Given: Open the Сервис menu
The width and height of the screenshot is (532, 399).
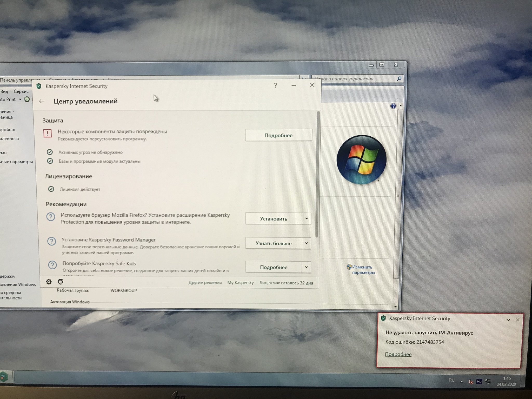Looking at the screenshot, I should tap(21, 91).
